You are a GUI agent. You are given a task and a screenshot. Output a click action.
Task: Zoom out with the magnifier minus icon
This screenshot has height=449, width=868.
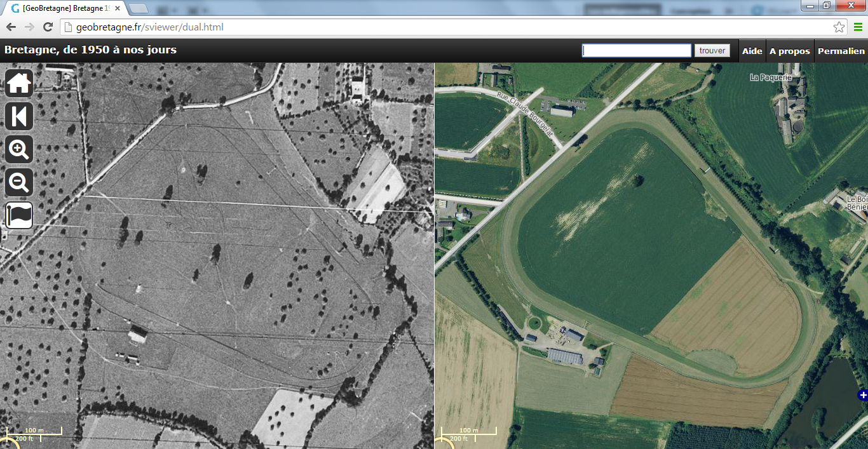point(19,183)
